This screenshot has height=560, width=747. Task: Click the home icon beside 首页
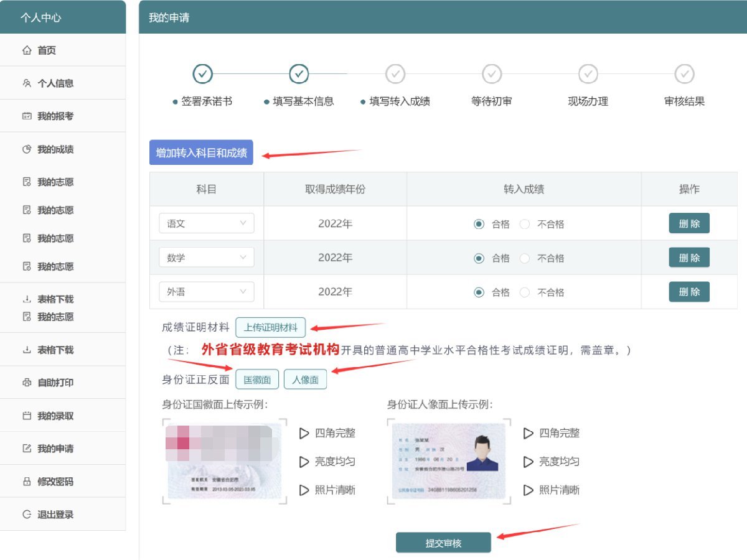[27, 50]
